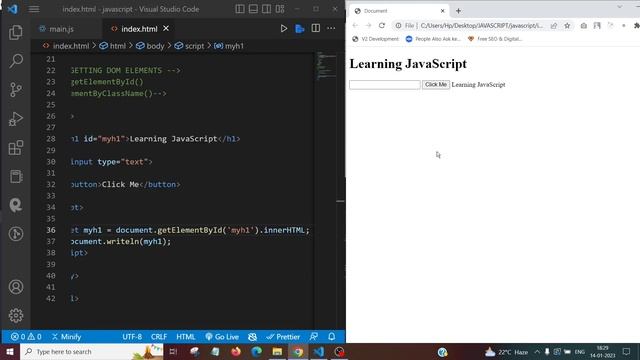640x360 pixels.
Task: Switch to main.js tab
Action: pos(61,29)
